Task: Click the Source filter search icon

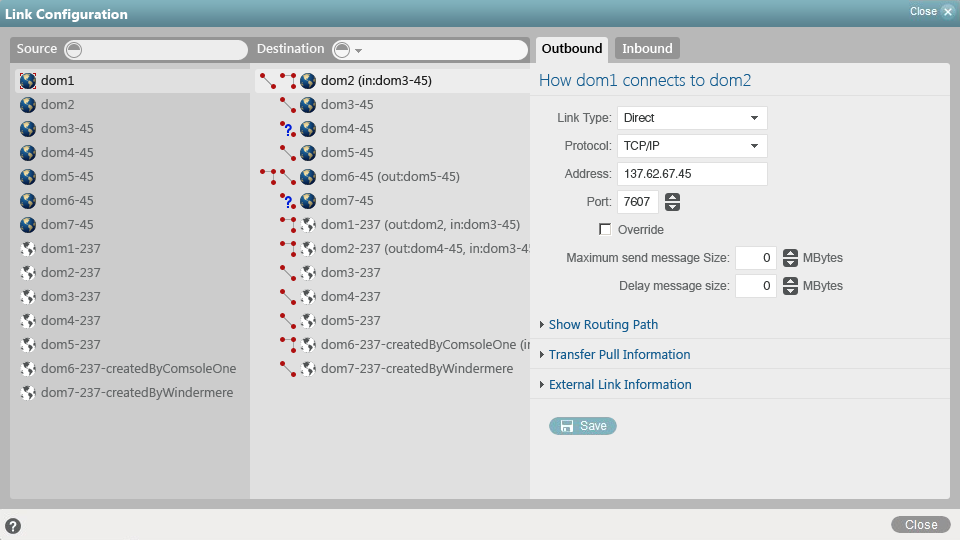Action: tap(74, 50)
